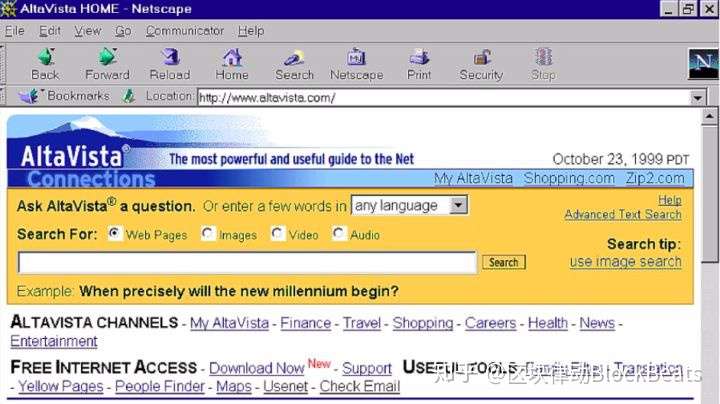Click the Help link in search box
720x404 pixels.
click(669, 200)
